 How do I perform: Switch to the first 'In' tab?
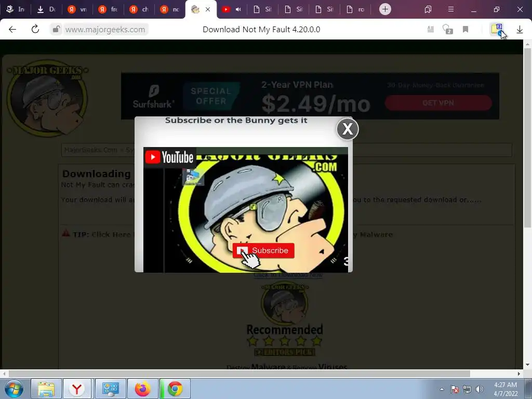[16, 9]
